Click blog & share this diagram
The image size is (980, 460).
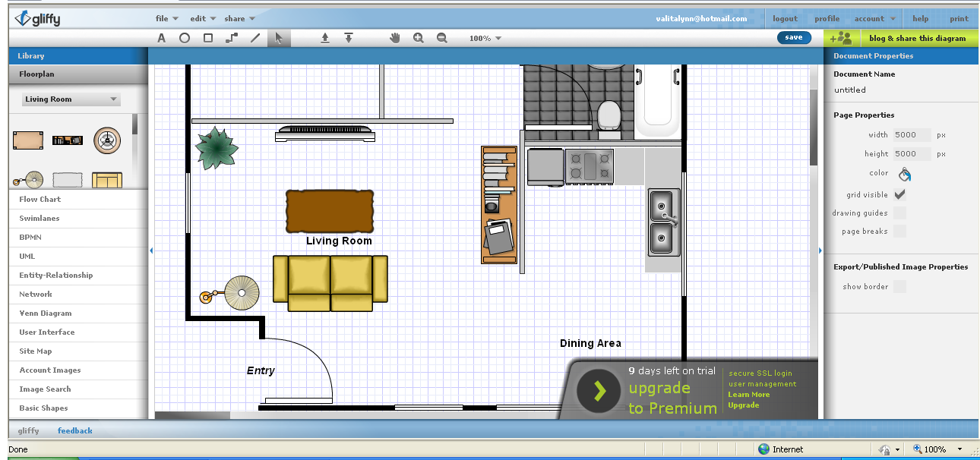[917, 38]
